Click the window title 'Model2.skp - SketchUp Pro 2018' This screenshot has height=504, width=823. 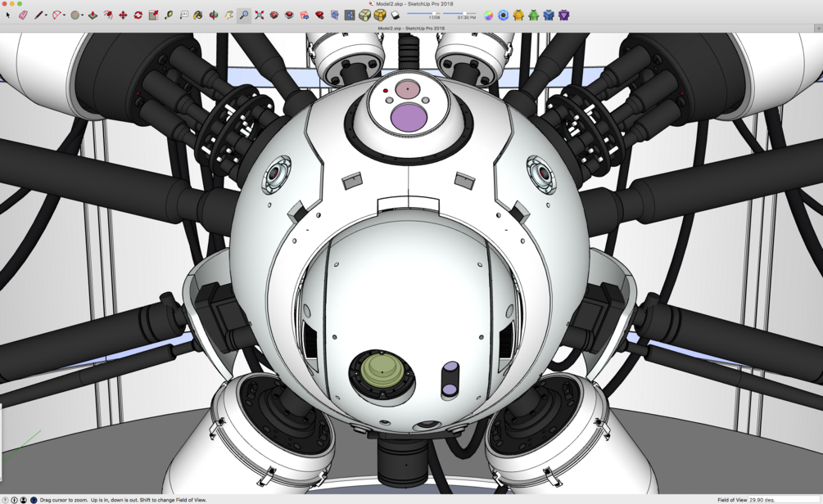click(x=414, y=3)
